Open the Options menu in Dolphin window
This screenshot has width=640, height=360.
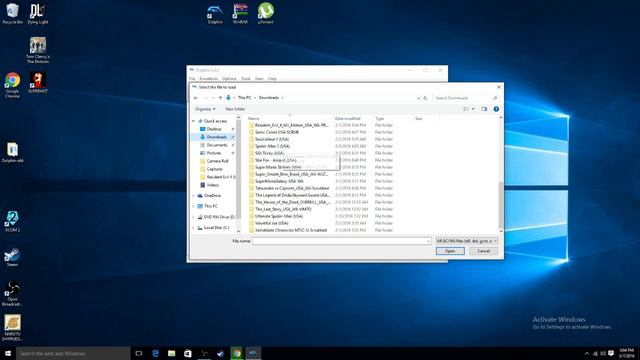point(229,79)
